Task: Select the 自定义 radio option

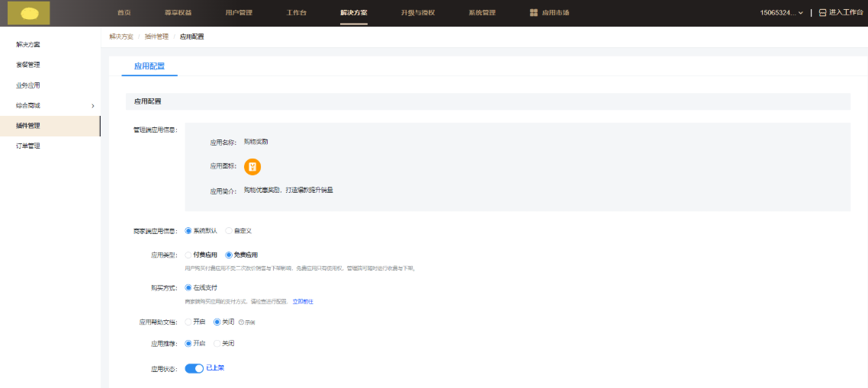Action: coord(229,231)
